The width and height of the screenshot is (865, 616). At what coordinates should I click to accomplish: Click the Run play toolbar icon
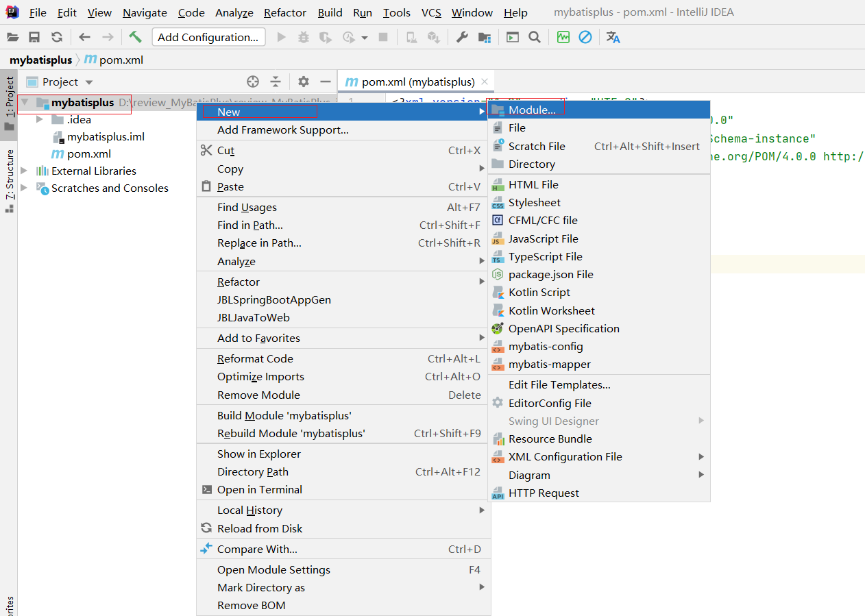[281, 37]
